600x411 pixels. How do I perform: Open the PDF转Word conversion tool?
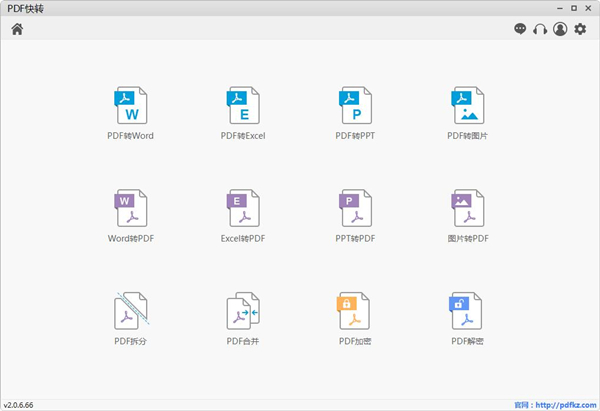coord(130,106)
